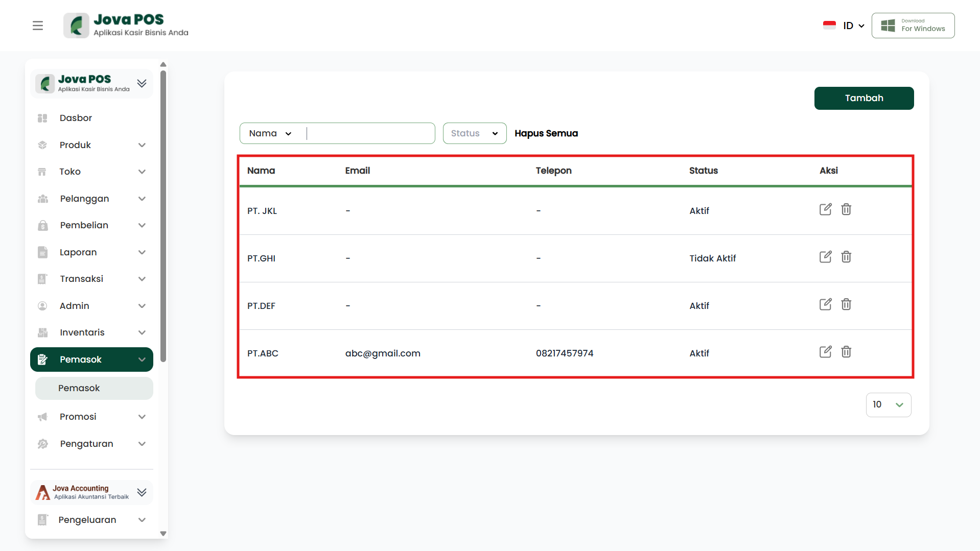The height and width of the screenshot is (551, 980).
Task: Click the hamburger menu icon
Action: pos(38,26)
